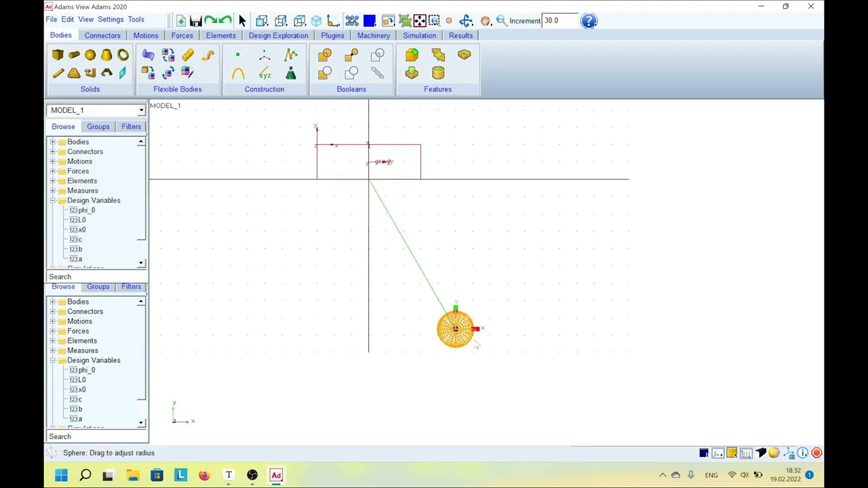The height and width of the screenshot is (488, 868).
Task: Open the Settings menu
Action: 111,20
